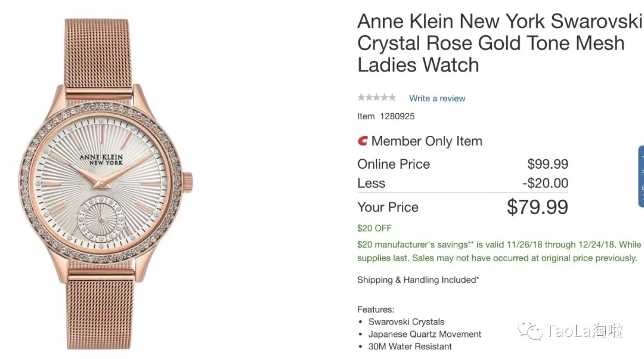Click the -$20.00 discount amount
The image size is (644, 359).
click(545, 183)
